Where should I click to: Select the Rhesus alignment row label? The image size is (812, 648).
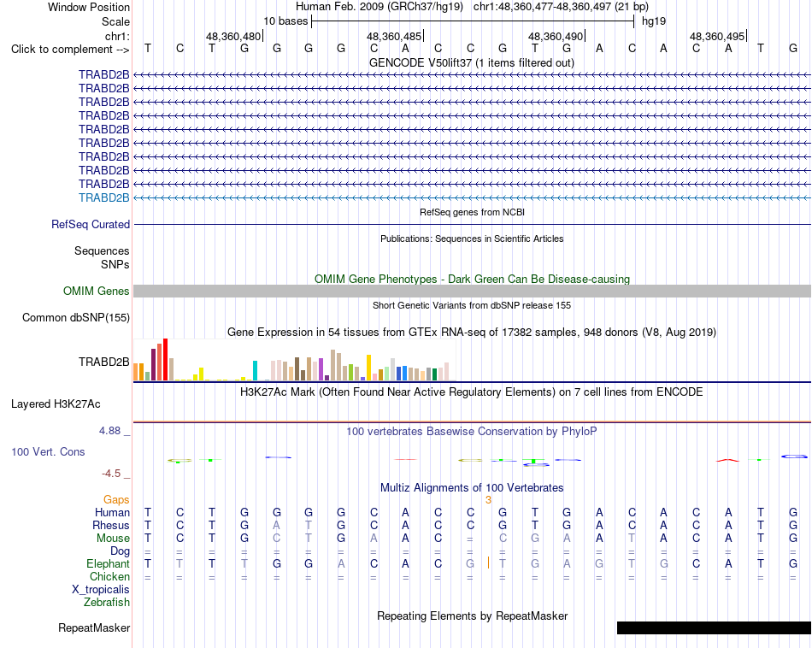pos(111,525)
